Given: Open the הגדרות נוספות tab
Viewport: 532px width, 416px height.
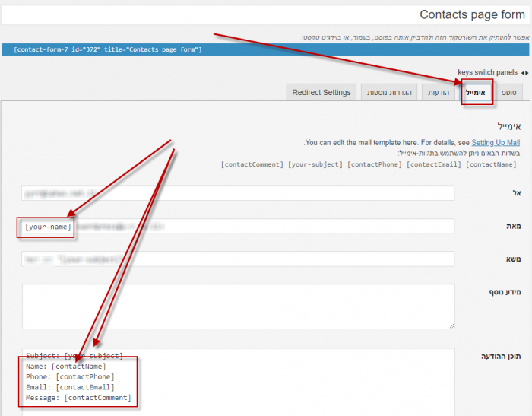Looking at the screenshot, I should click(x=389, y=92).
